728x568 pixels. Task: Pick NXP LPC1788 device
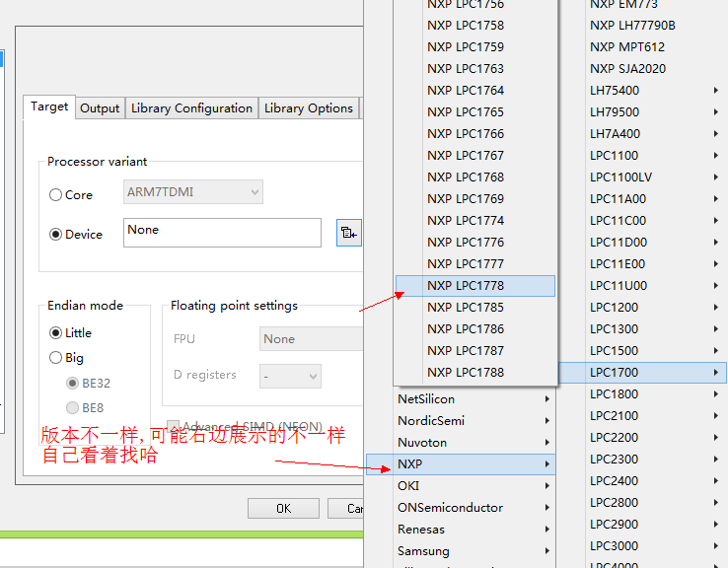(x=475, y=372)
